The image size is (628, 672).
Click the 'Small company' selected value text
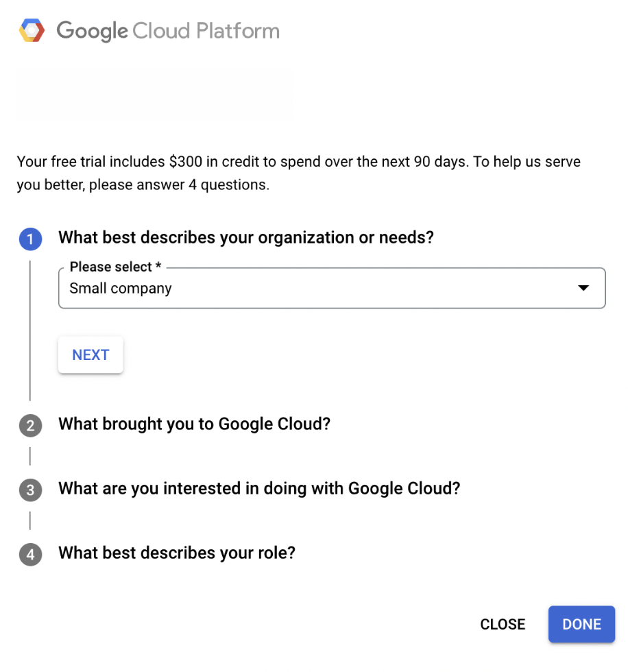pos(121,289)
